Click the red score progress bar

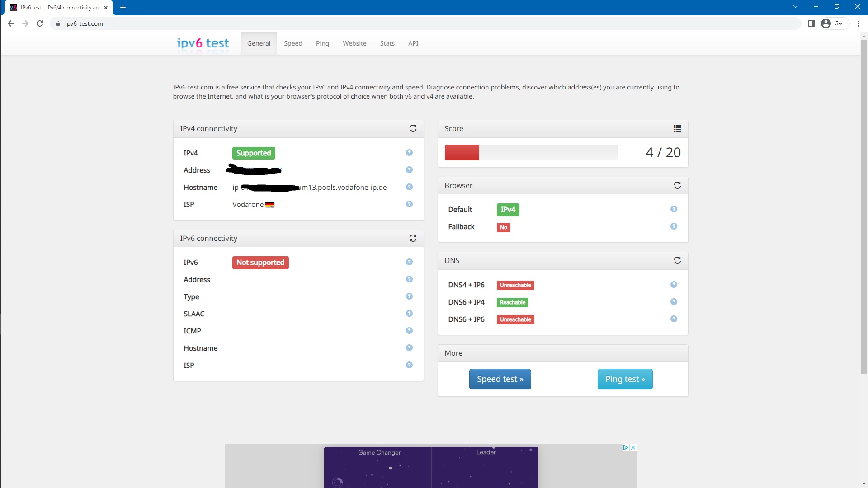462,153
